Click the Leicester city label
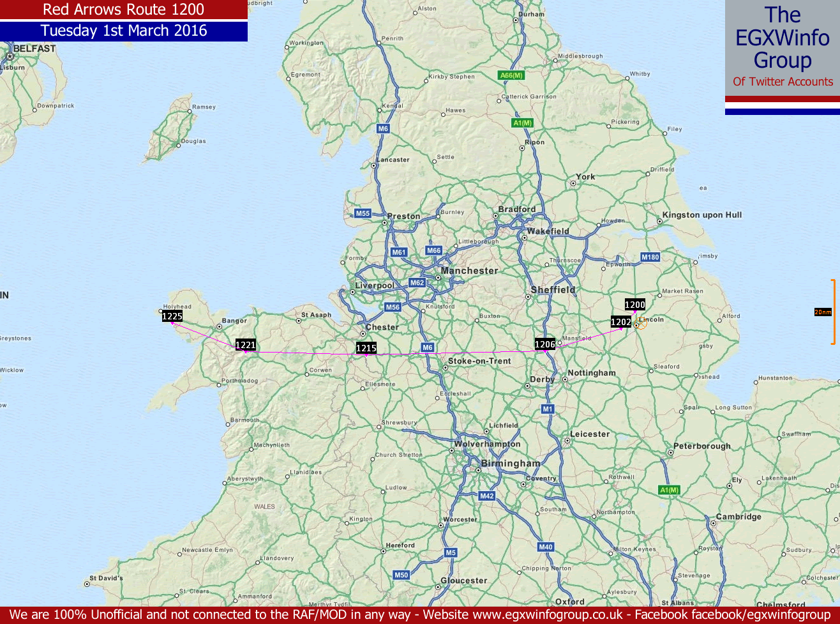Screen dimensions: 840x624 [x=590, y=434]
